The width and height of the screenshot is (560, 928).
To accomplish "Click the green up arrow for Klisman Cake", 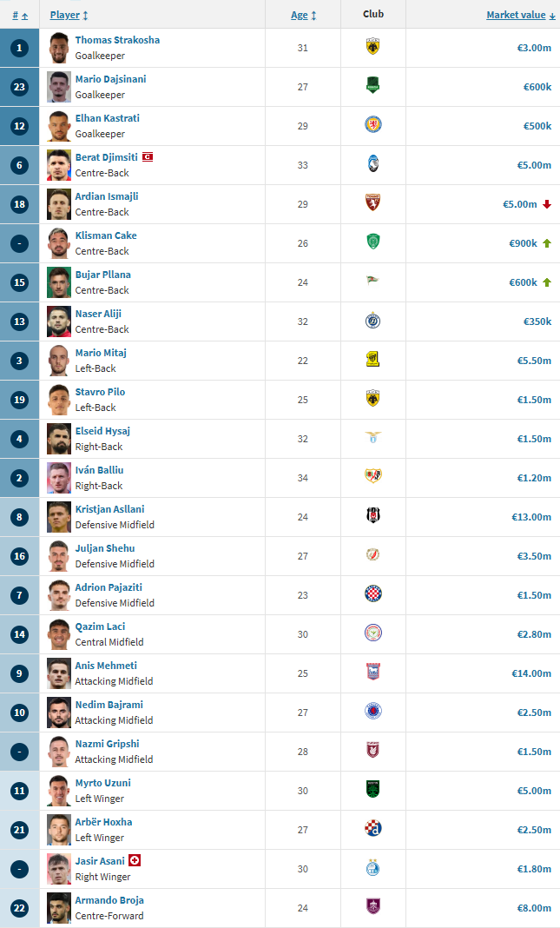I will tap(547, 243).
